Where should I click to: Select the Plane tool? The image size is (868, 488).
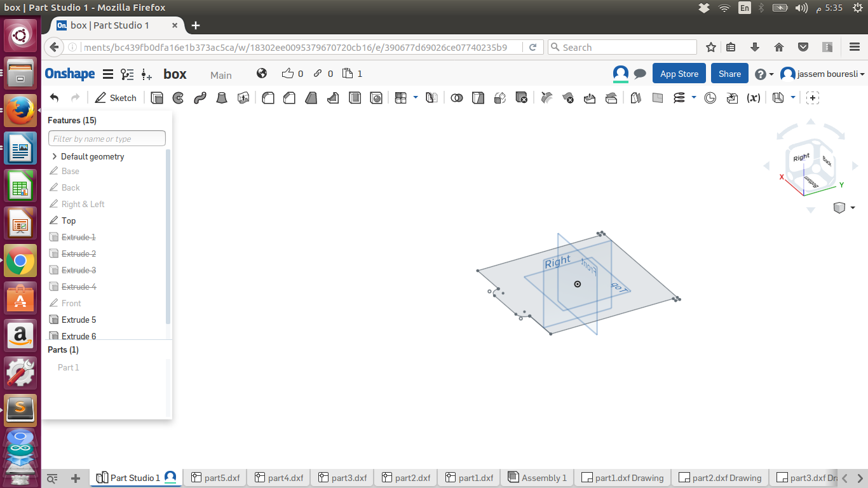[x=658, y=98]
